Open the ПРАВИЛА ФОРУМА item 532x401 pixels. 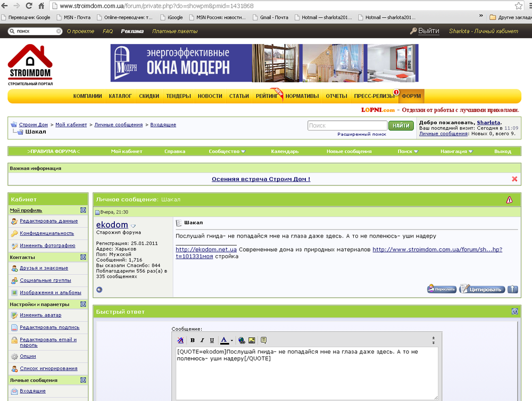pos(53,151)
